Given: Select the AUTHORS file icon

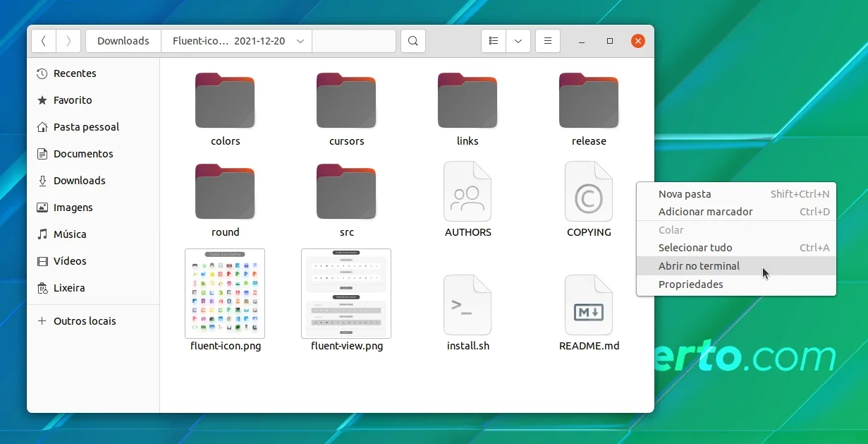Looking at the screenshot, I should pyautogui.click(x=467, y=191).
